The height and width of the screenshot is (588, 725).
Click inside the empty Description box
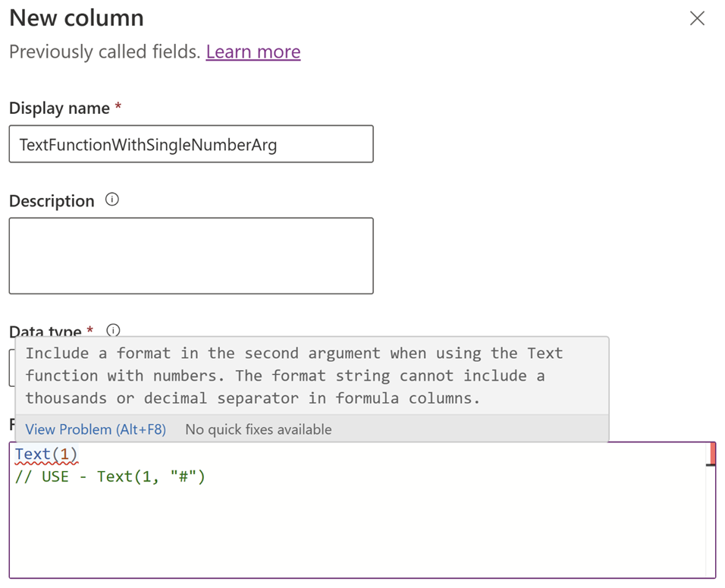(x=190, y=255)
